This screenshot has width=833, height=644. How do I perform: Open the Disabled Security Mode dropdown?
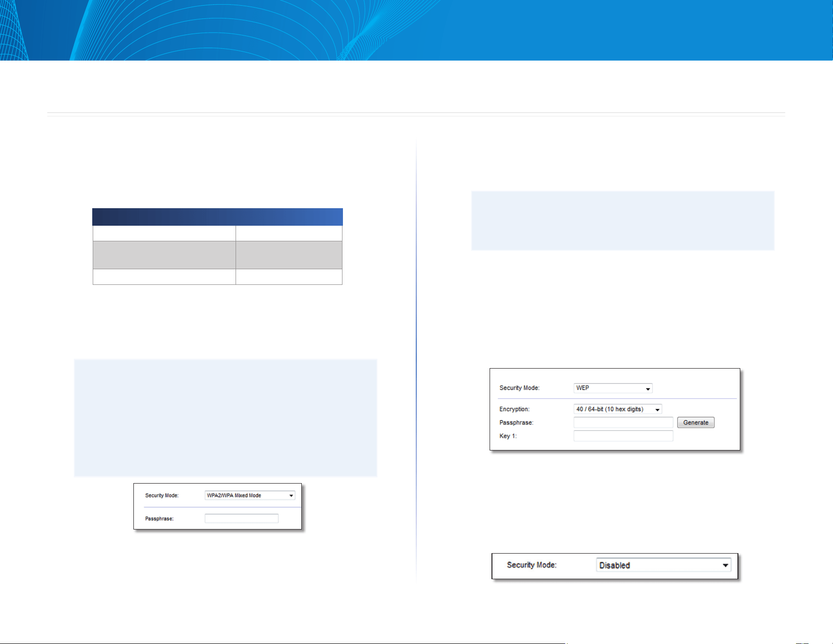[x=663, y=565]
